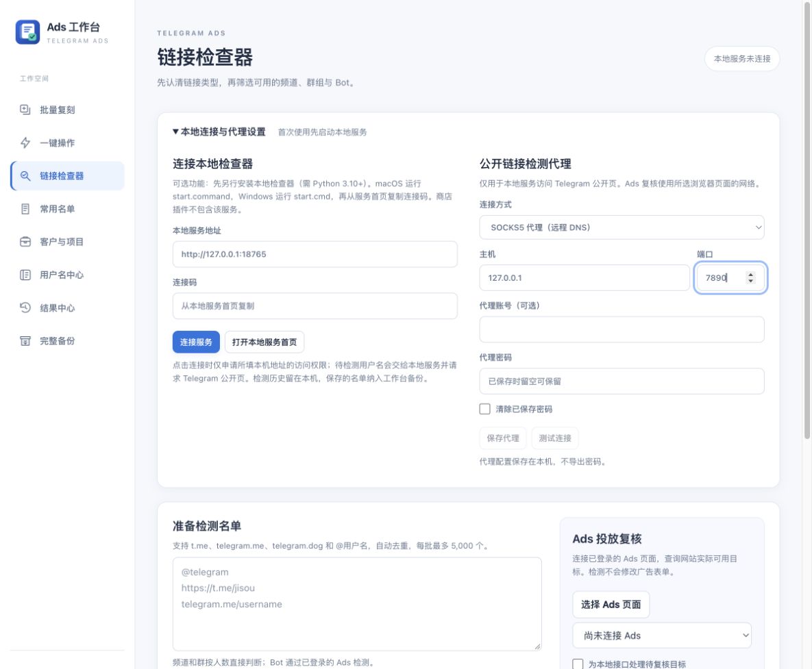812x669 pixels.
Task: Click 打开本地服务首页 button
Action: click(264, 342)
